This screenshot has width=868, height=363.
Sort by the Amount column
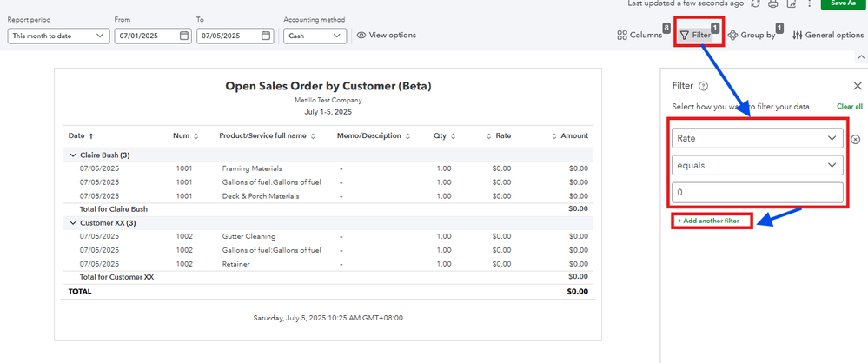click(570, 135)
